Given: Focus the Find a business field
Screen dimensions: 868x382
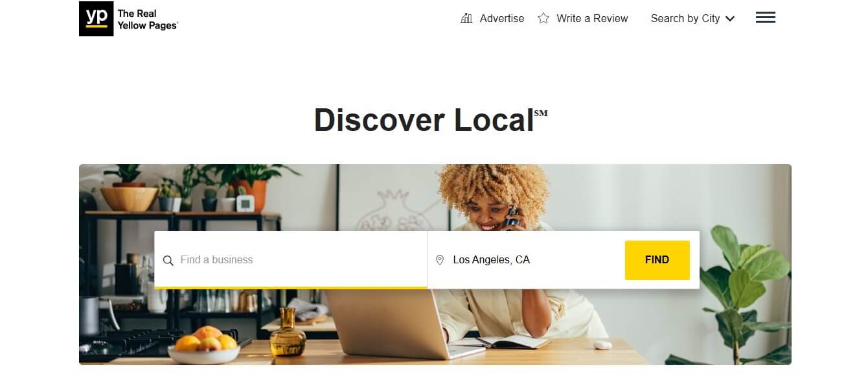Looking at the screenshot, I should pos(291,259).
